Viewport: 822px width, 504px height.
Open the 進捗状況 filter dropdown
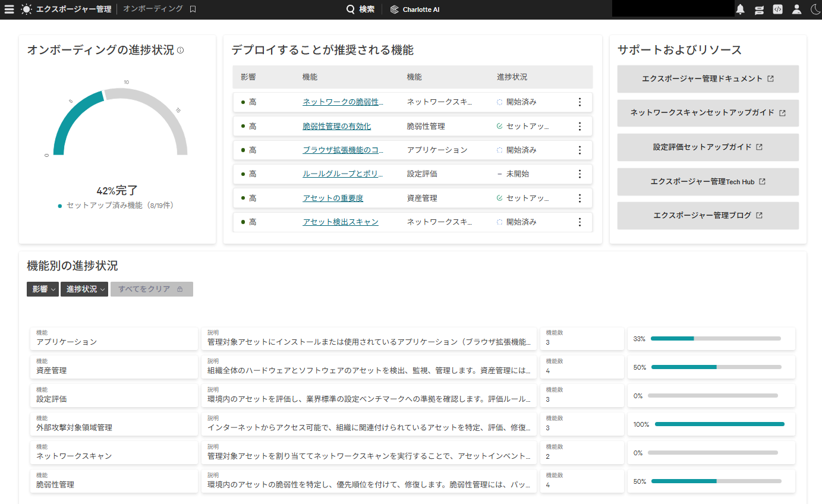pyautogui.click(x=84, y=289)
